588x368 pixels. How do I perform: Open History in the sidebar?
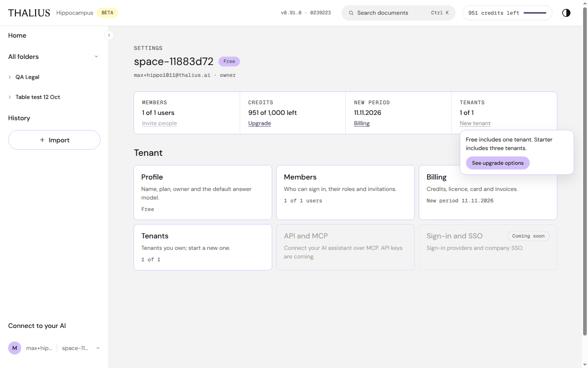19,118
